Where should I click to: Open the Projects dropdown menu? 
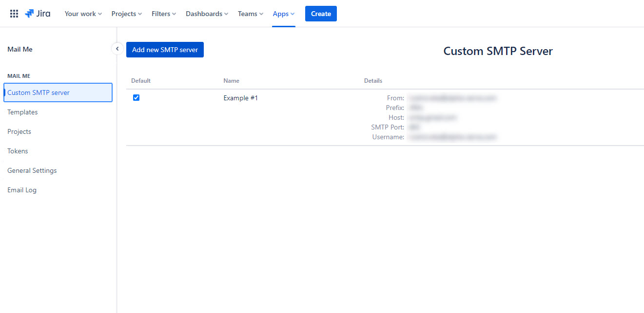point(126,14)
